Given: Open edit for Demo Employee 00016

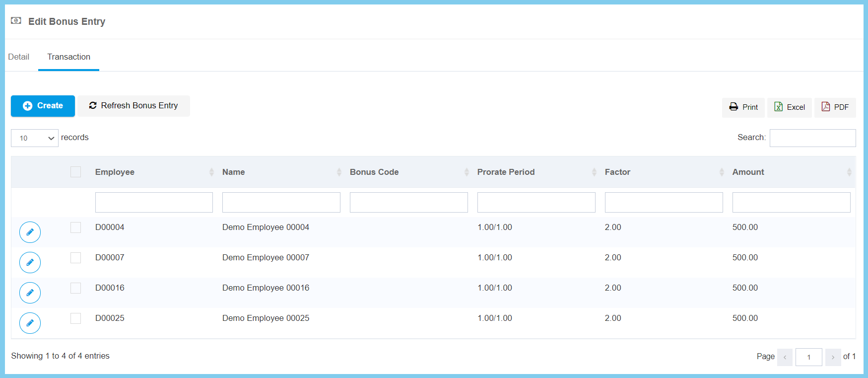Looking at the screenshot, I should tap(30, 293).
